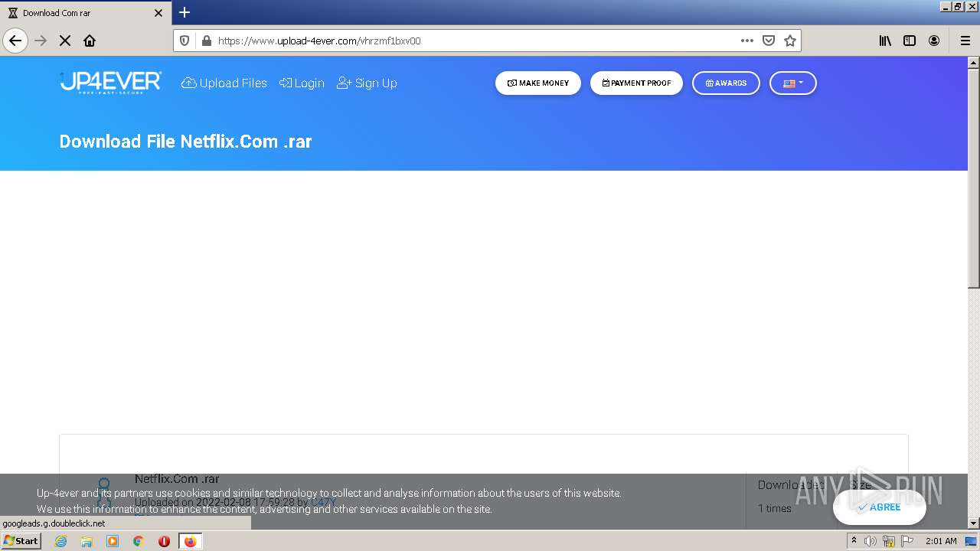Show tracking protection shield info
Viewport: 980px width, 551px height.
pyautogui.click(x=185, y=41)
